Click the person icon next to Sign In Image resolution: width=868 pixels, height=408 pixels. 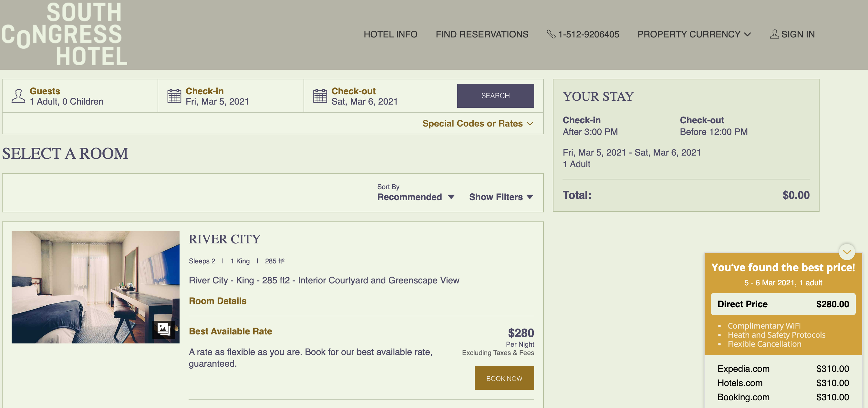tap(774, 34)
